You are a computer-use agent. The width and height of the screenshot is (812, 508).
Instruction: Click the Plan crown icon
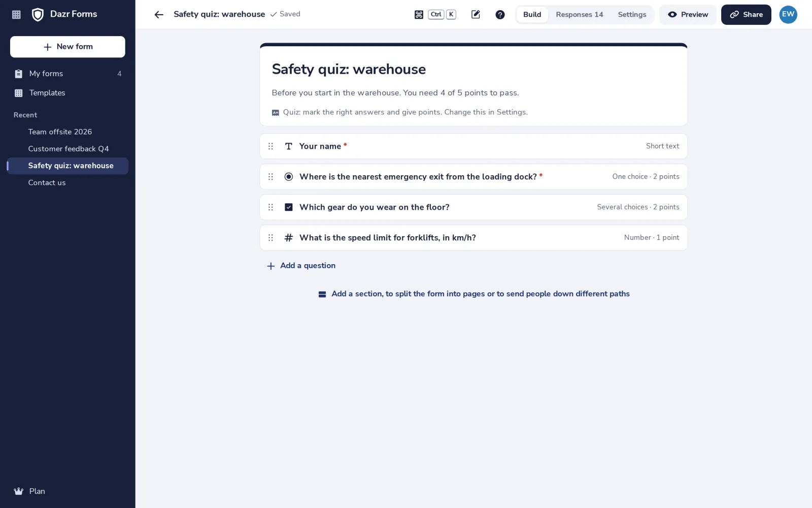tap(19, 491)
